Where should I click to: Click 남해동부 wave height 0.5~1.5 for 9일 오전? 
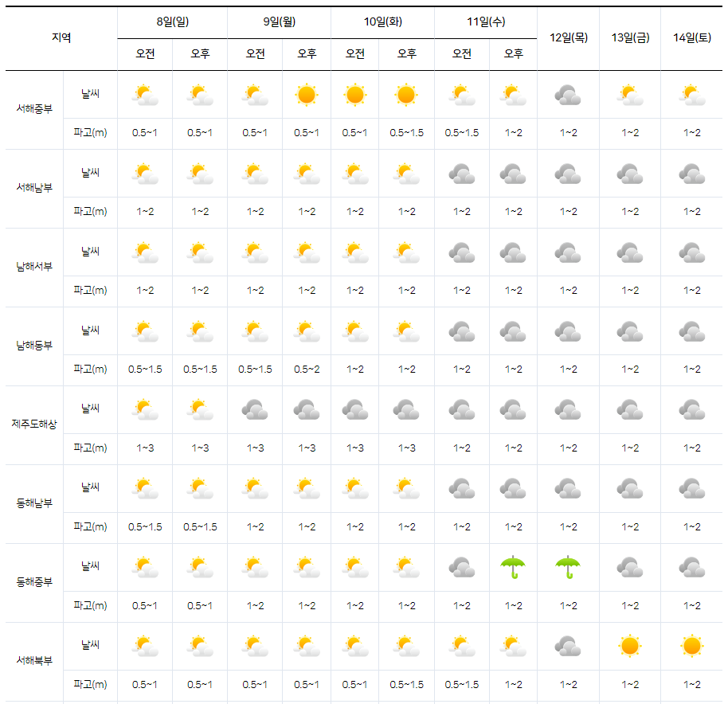[x=255, y=370]
